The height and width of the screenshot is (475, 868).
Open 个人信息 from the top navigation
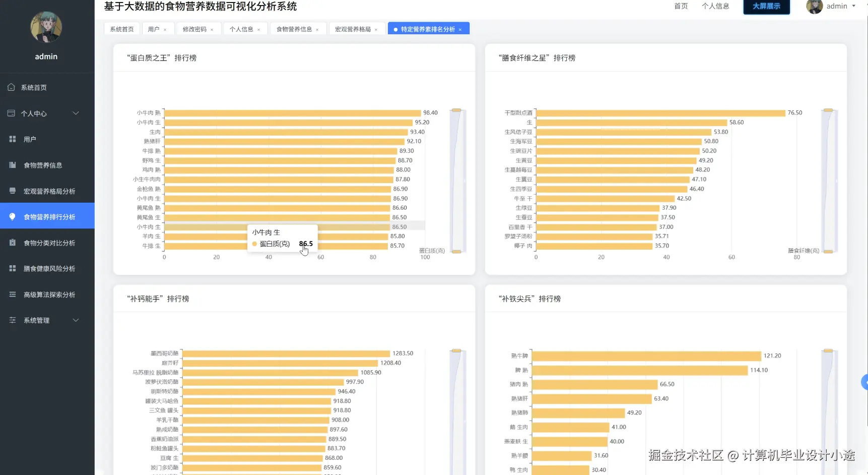[x=715, y=6]
